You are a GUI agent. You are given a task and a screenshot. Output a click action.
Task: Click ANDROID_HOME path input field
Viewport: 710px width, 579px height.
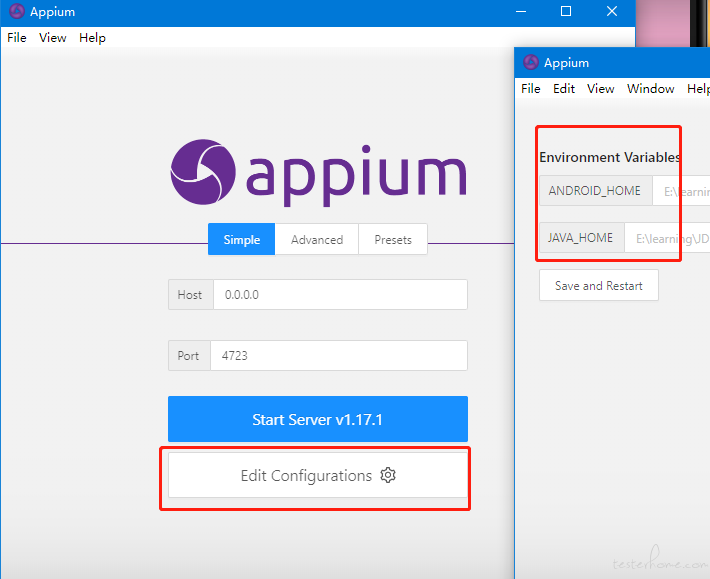pyautogui.click(x=681, y=191)
